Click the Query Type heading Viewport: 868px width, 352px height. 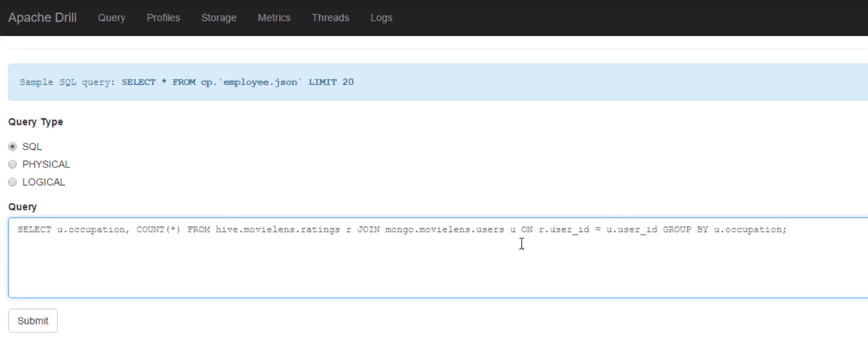35,122
